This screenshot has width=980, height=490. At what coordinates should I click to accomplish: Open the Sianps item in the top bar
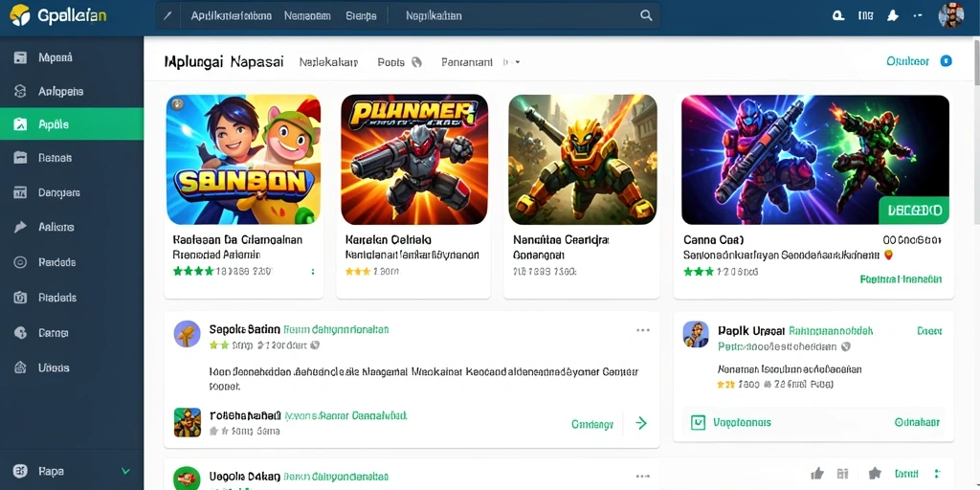click(361, 15)
